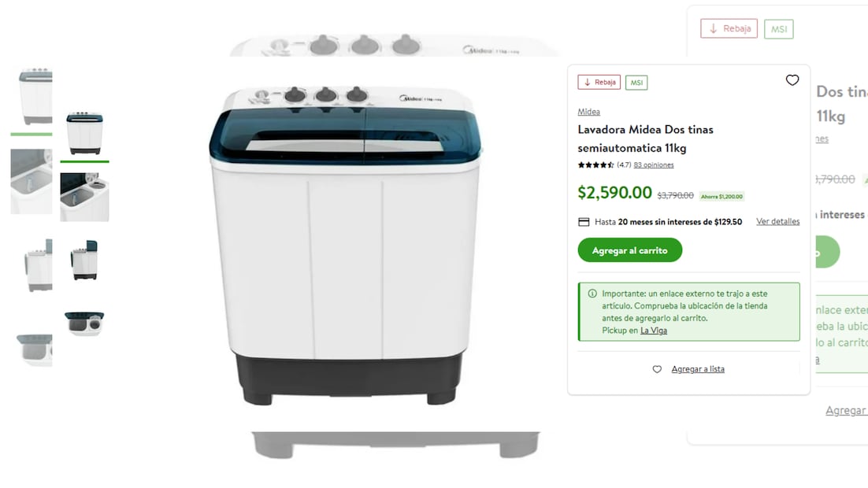Select the top-view washer thumbnail

click(85, 323)
